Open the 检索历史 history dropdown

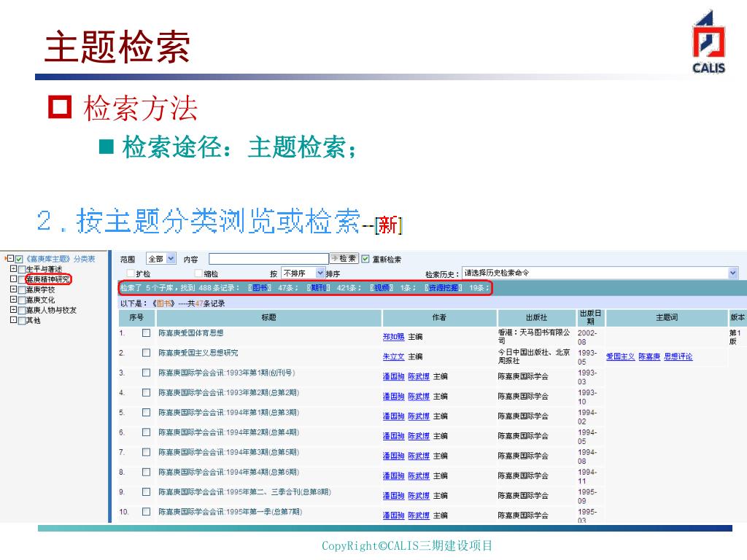pos(600,273)
